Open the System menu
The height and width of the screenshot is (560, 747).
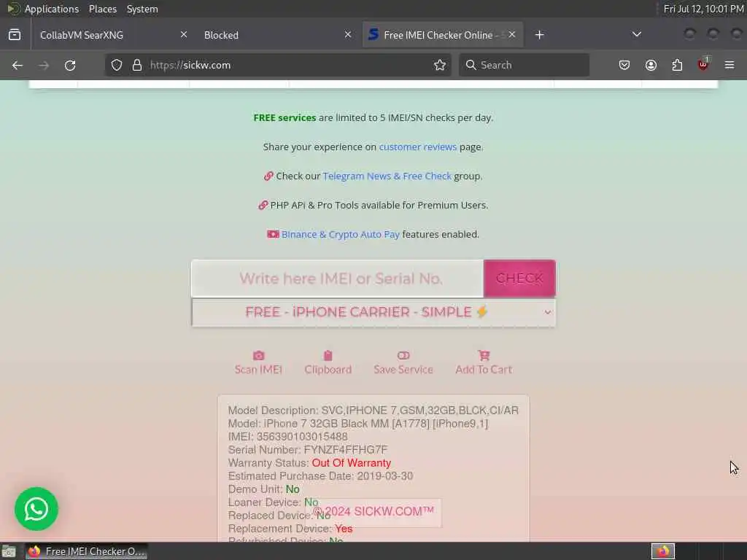[x=142, y=9]
